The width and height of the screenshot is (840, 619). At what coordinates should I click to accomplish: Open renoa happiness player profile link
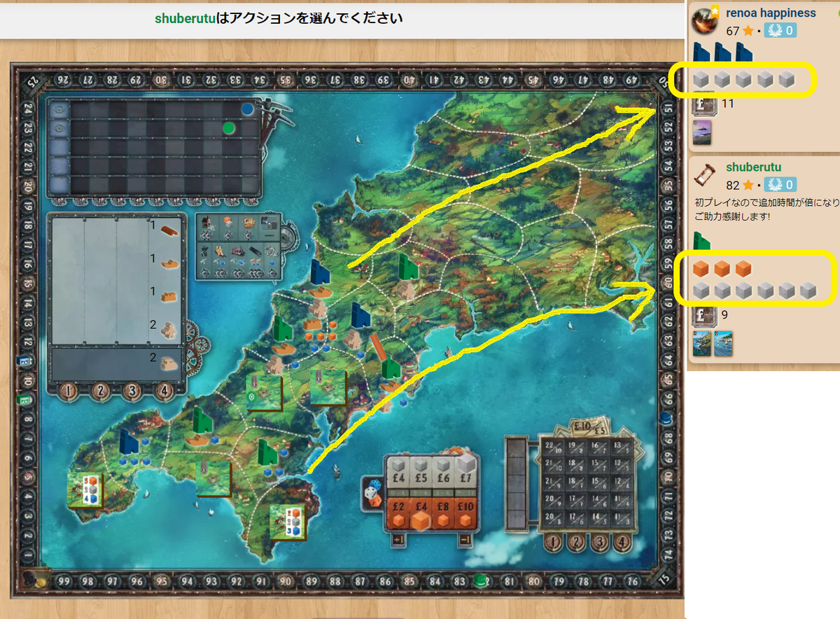(771, 13)
